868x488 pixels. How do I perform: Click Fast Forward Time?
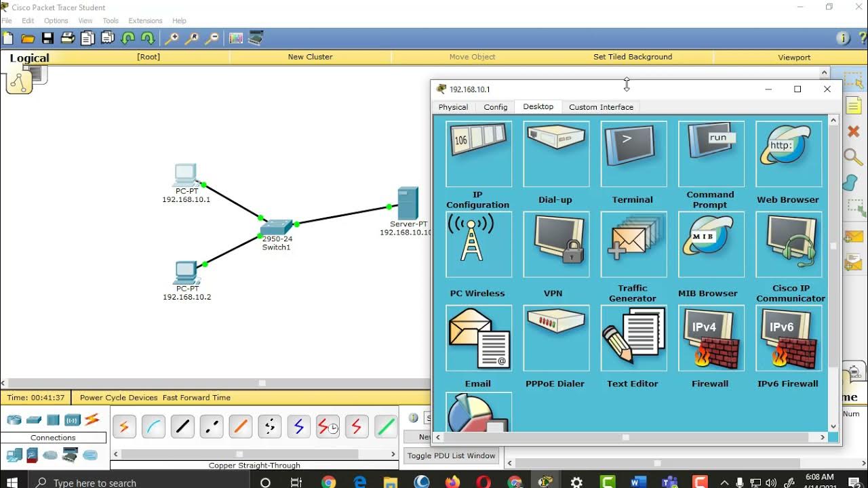tap(197, 398)
